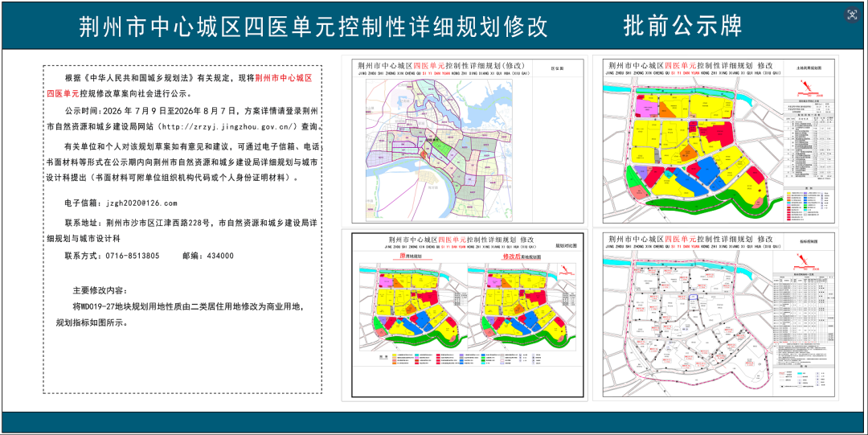868x435 pixels.
Task: Click the 批前公示牌 heading
Action: coord(682,26)
